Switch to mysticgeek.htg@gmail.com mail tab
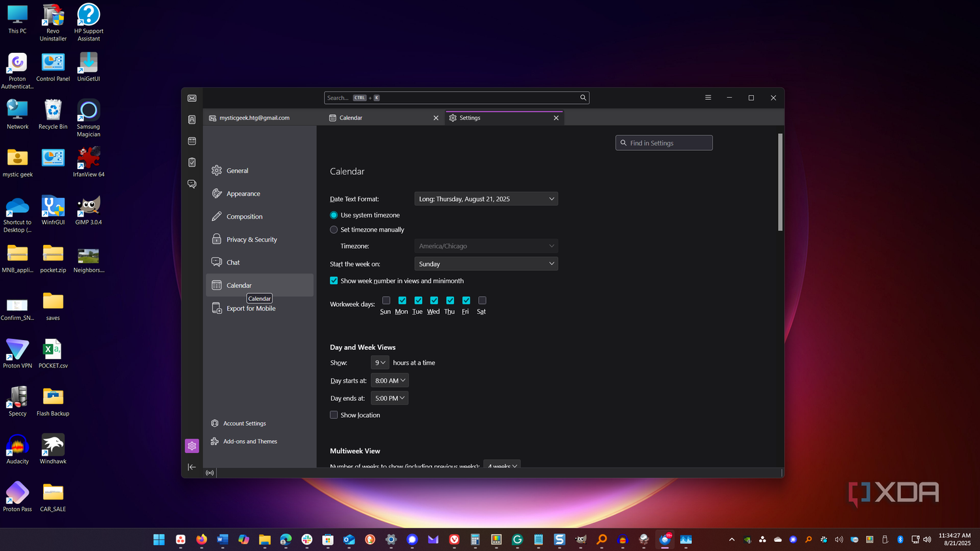980x551 pixels. point(265,118)
